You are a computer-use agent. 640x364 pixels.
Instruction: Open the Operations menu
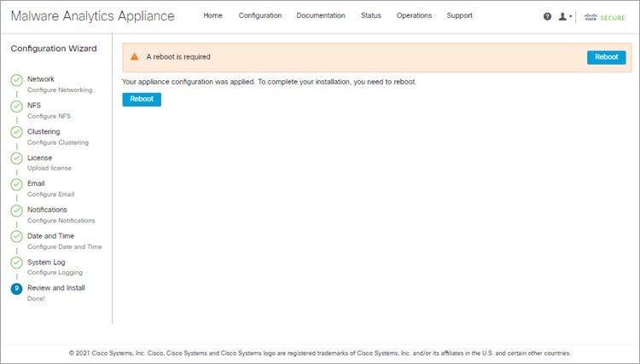414,15
